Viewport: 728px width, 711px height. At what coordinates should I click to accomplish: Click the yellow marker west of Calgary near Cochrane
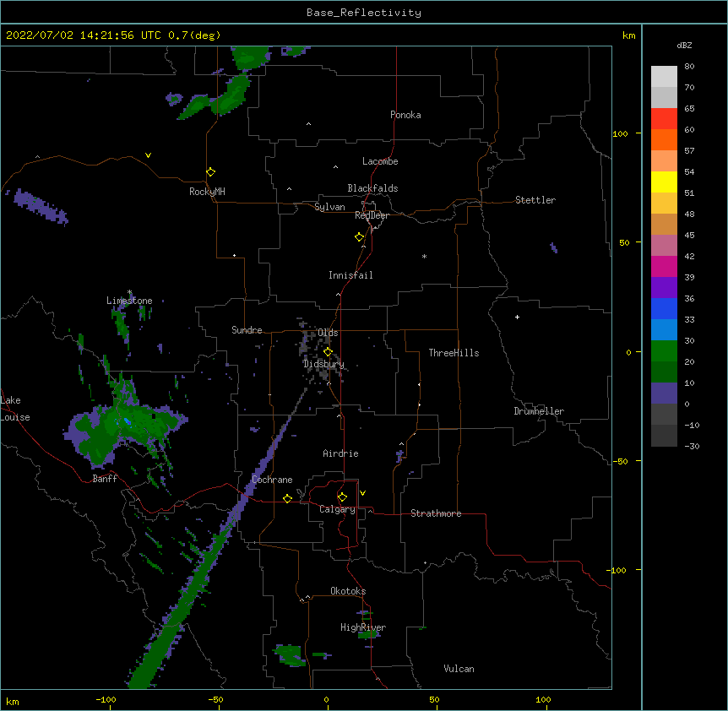(287, 498)
